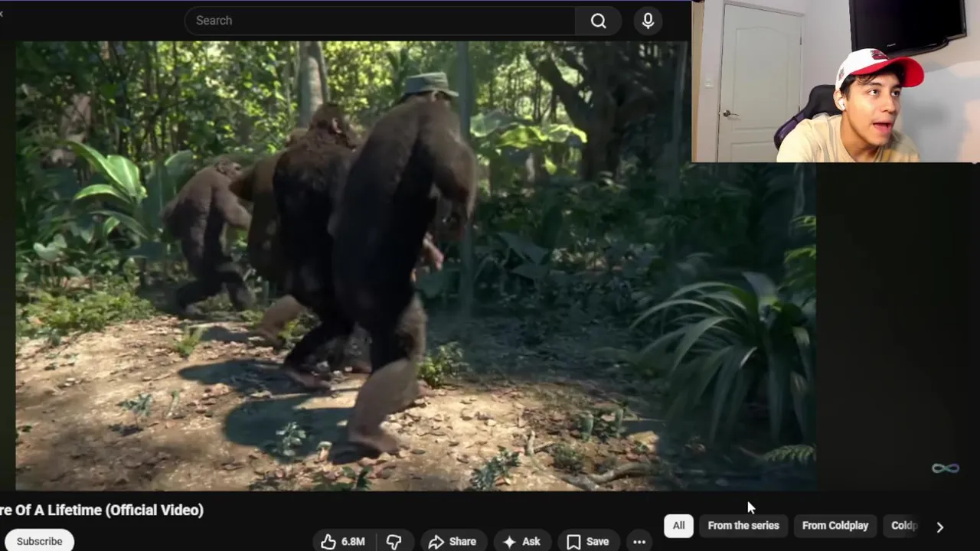
Task: Open the Ask AI sparkle button
Action: [x=521, y=541]
